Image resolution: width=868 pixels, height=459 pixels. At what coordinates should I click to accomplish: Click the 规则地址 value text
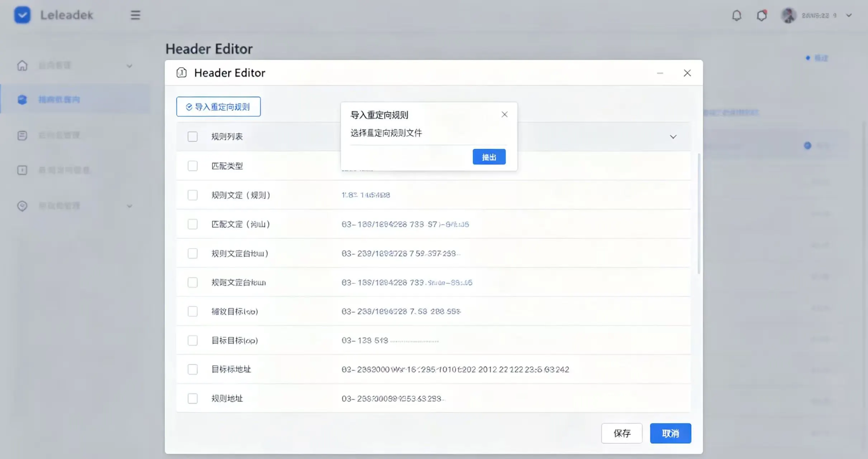(393, 399)
